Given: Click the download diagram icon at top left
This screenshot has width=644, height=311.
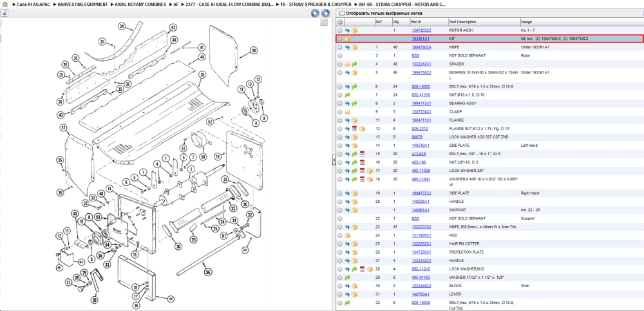Looking at the screenshot, I should pyautogui.click(x=4, y=13).
